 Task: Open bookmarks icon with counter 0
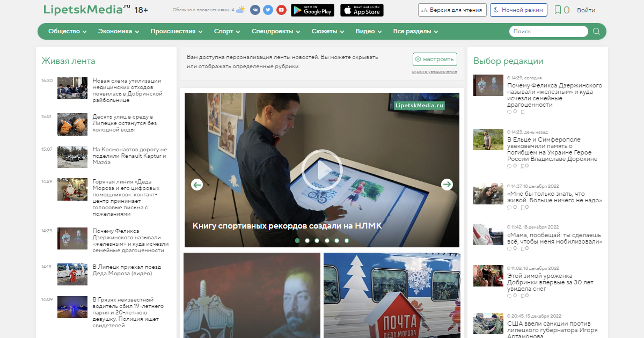click(x=562, y=10)
